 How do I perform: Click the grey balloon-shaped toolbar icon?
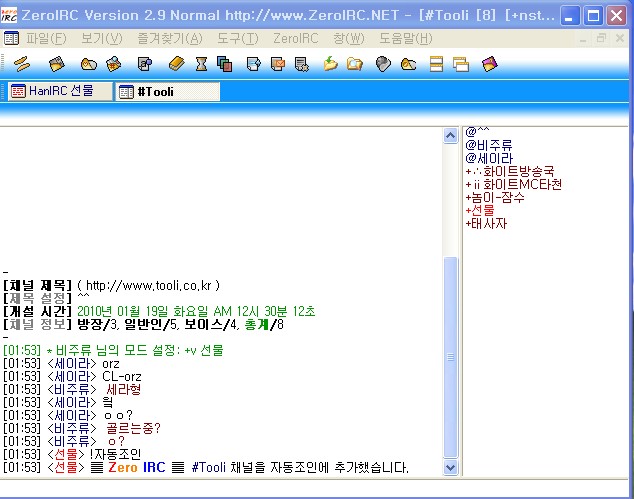click(383, 64)
